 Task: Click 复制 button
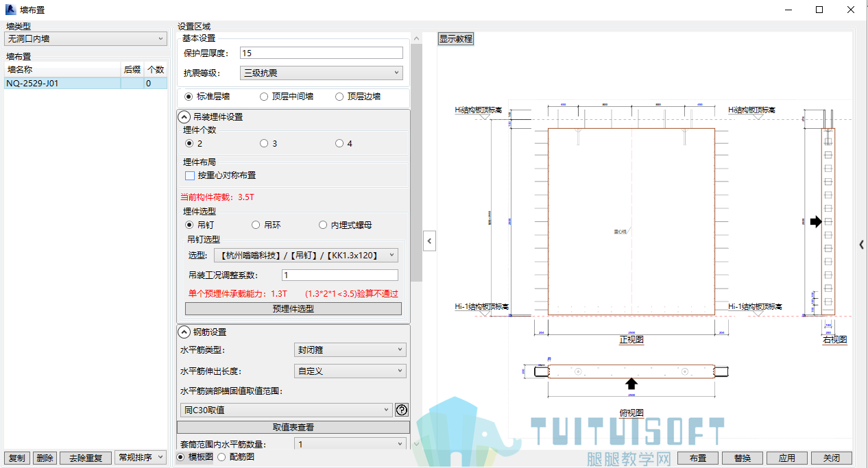tap(17, 458)
